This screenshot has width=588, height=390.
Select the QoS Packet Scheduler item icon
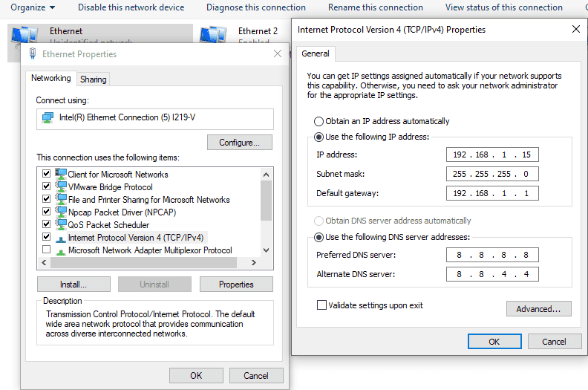[60, 225]
